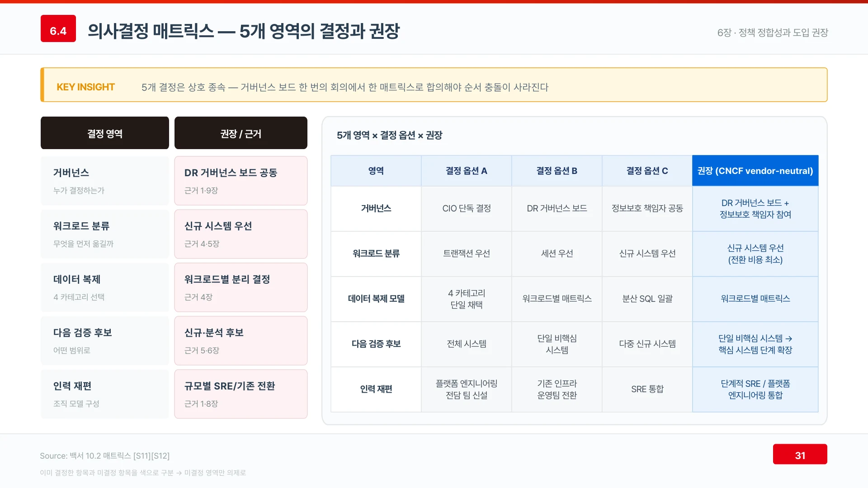Select the '인력 재편 조직 모델 구성' card
The image size is (868, 488).
pyautogui.click(x=105, y=394)
